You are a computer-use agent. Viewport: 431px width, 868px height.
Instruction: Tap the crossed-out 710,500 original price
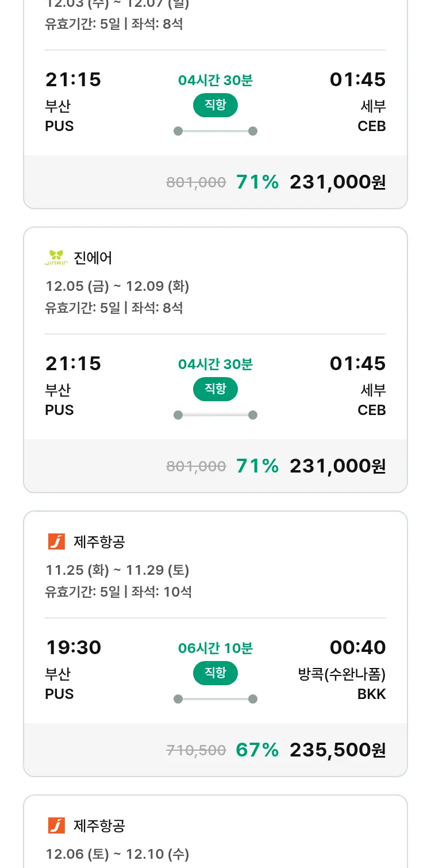[x=196, y=750]
